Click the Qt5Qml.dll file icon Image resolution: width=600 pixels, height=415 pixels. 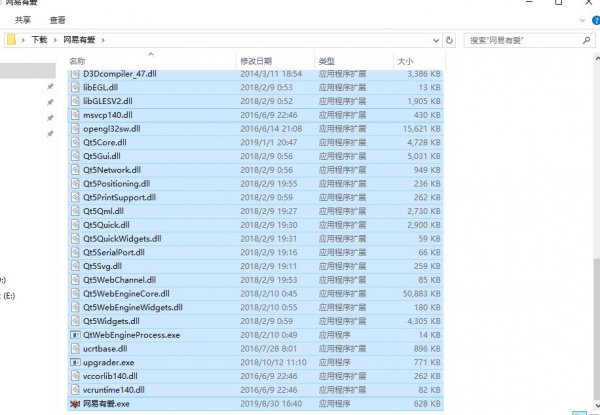pos(75,211)
